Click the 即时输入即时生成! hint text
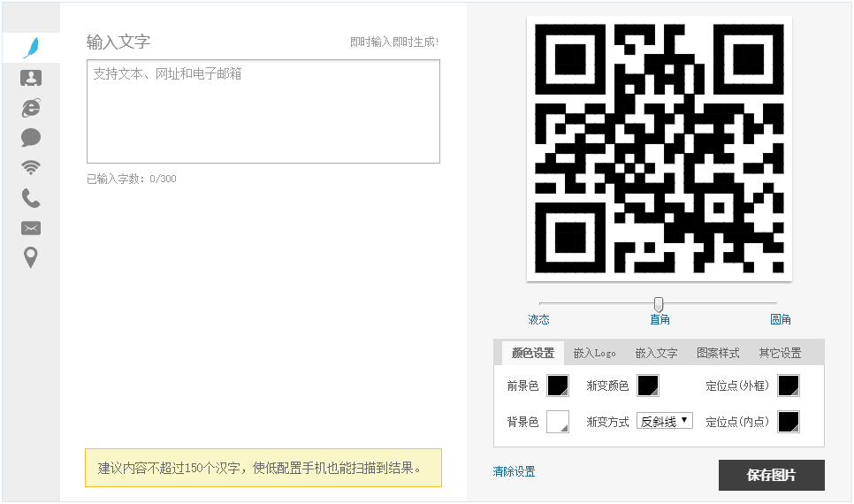854x504 pixels. tap(394, 42)
